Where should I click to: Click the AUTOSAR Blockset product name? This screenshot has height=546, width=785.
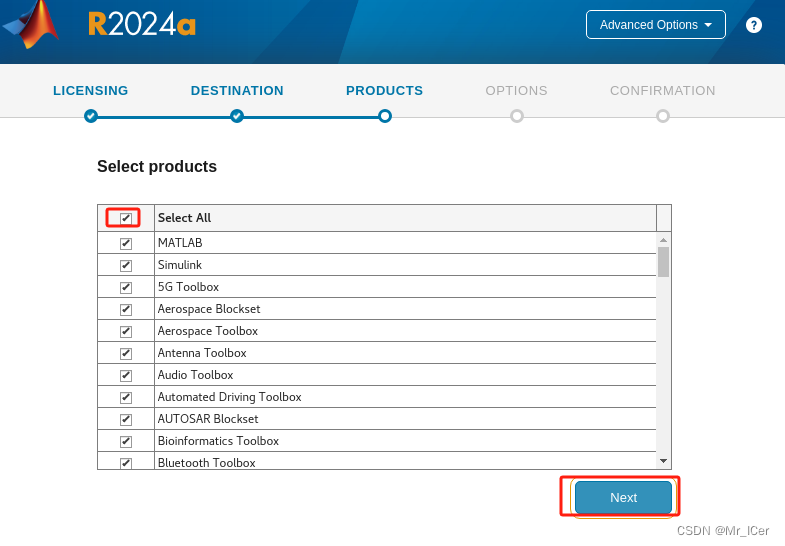(208, 419)
